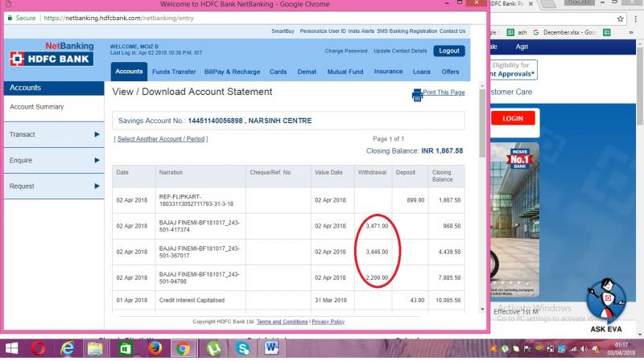Switch to the Funds Transfer tab
The height and width of the screenshot is (361, 644).
click(x=174, y=72)
